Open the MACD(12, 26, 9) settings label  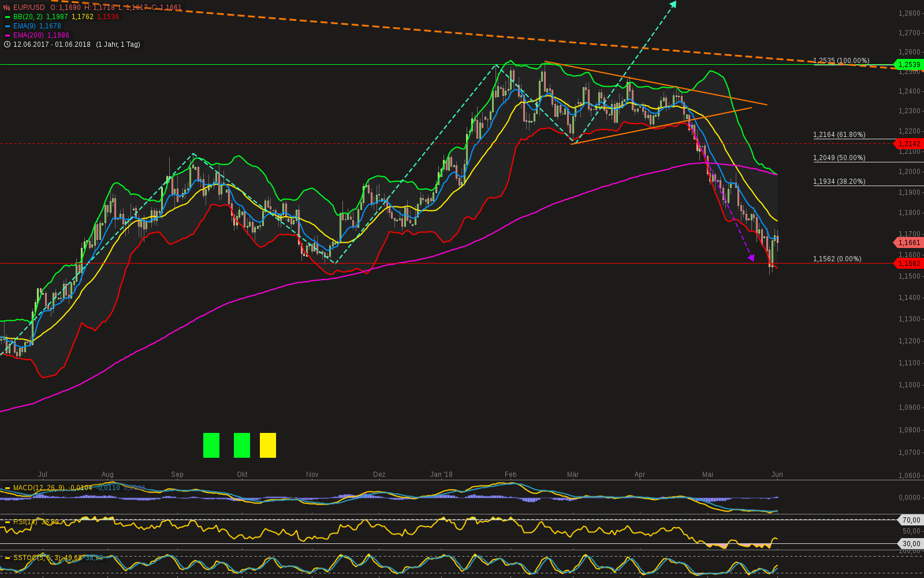[x=40, y=487]
